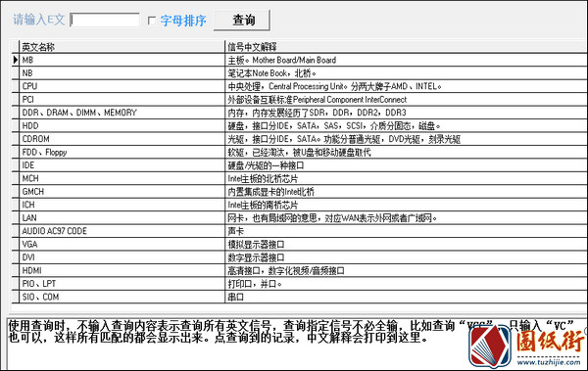Select the CDROM row name cell
Screen dimensions: 588x371
click(x=122, y=139)
